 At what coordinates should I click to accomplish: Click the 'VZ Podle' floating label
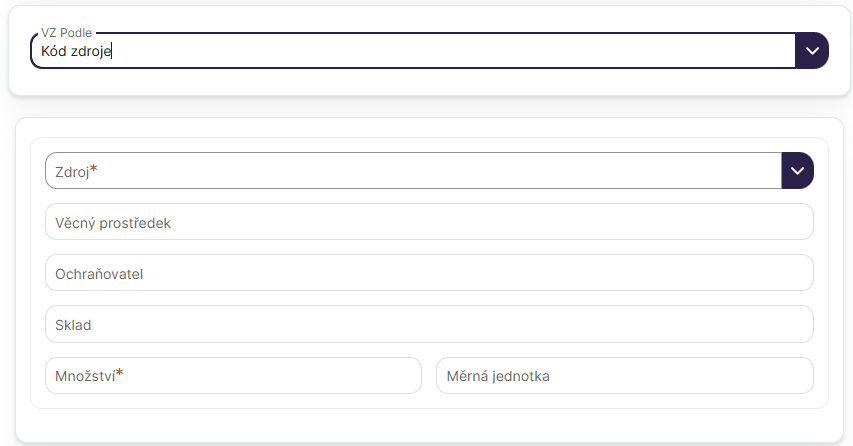[x=66, y=33]
